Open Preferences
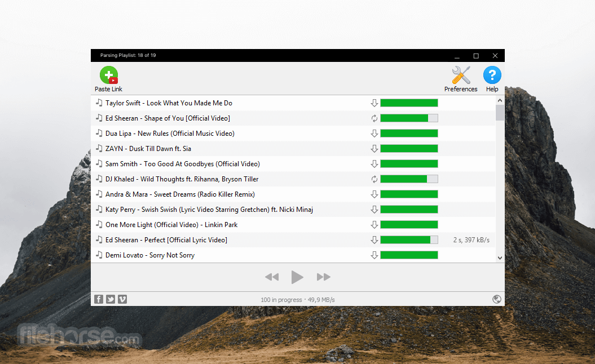This screenshot has width=595, height=364. (460, 76)
